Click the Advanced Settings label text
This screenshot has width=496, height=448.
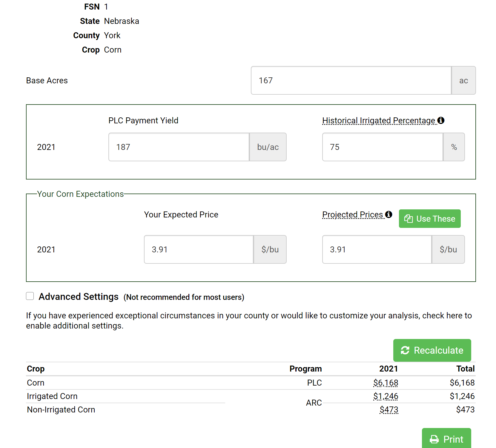[79, 297]
